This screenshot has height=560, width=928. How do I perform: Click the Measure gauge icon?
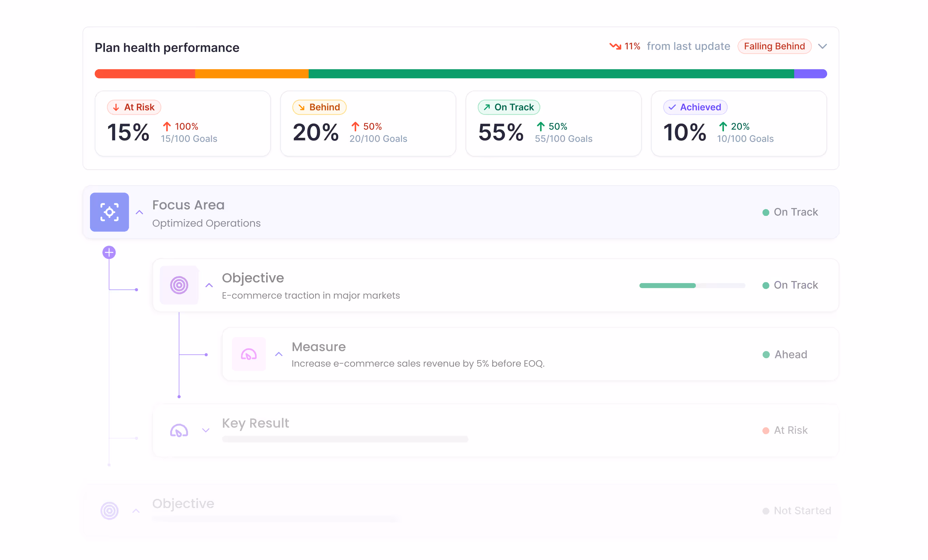pos(249,354)
